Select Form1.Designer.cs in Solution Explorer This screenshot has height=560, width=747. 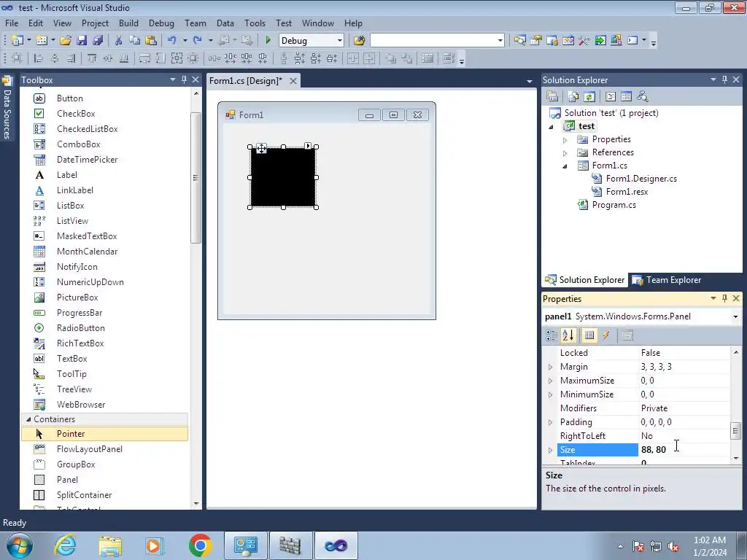[641, 179]
